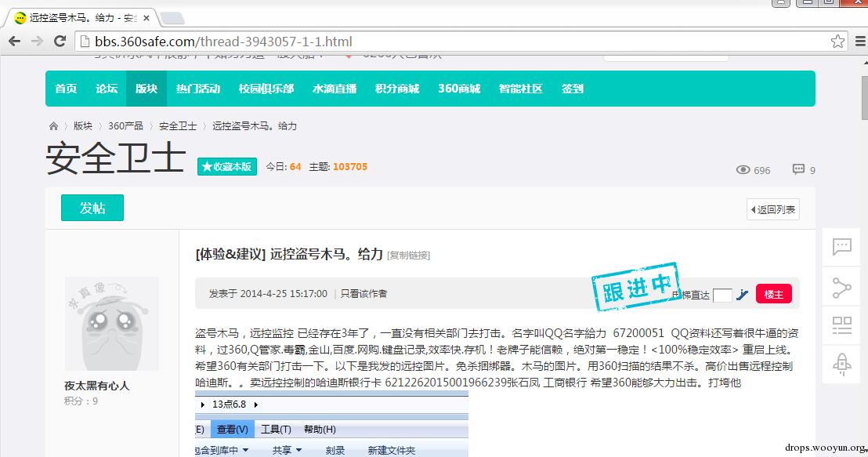The height and width of the screenshot is (457, 868).
Task: Click 新建文件夹 in embedded screenshot
Action: pos(392,451)
